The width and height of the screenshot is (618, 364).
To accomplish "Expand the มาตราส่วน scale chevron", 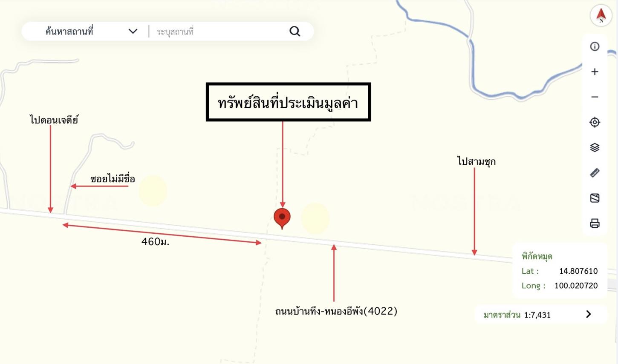I will (589, 314).
